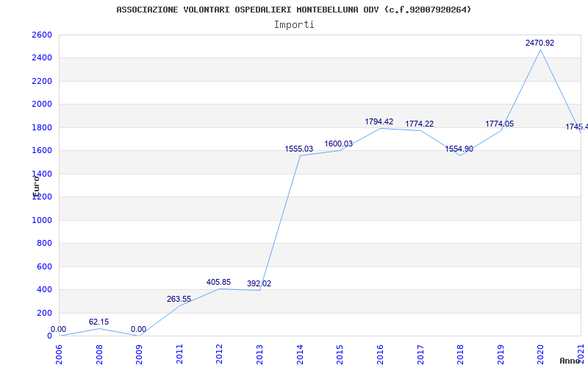Select the data label 1794.42
Screen dimensions: 588x368
pyautogui.click(x=379, y=121)
